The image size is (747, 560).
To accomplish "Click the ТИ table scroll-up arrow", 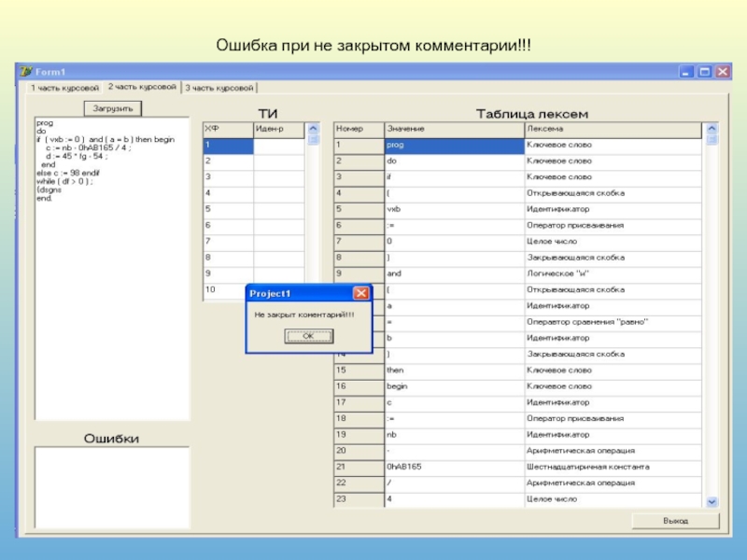I will click(313, 129).
